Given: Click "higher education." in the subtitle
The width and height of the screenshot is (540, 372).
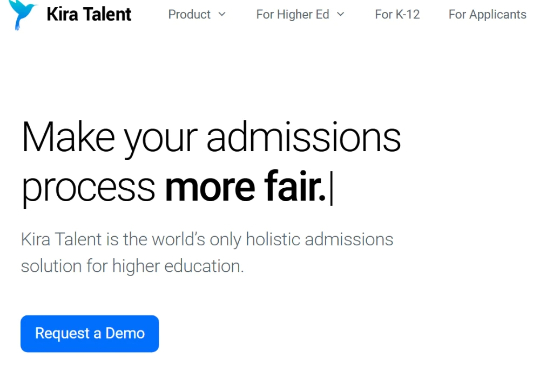Looking at the screenshot, I should (x=178, y=266).
